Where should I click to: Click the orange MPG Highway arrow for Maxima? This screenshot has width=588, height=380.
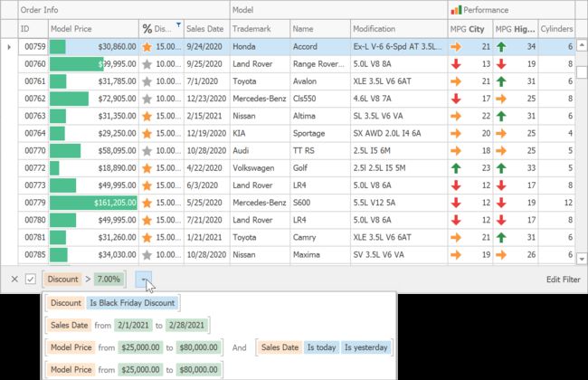[x=501, y=255]
